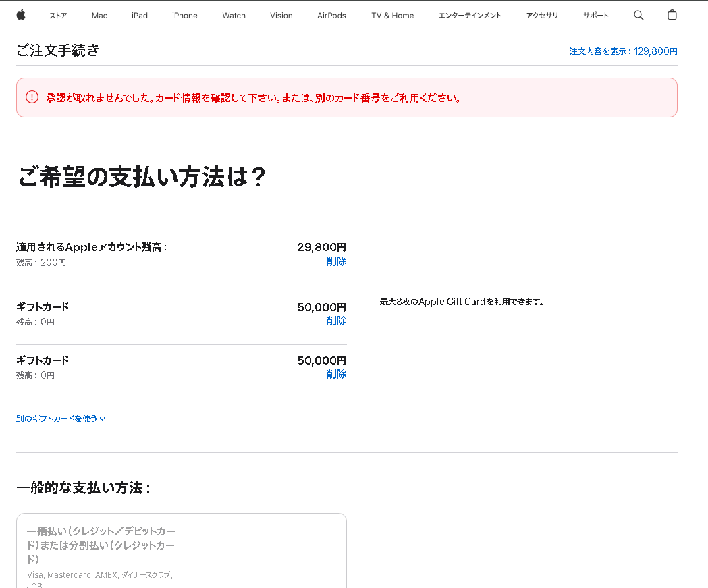Open the サポート menu item

click(596, 16)
